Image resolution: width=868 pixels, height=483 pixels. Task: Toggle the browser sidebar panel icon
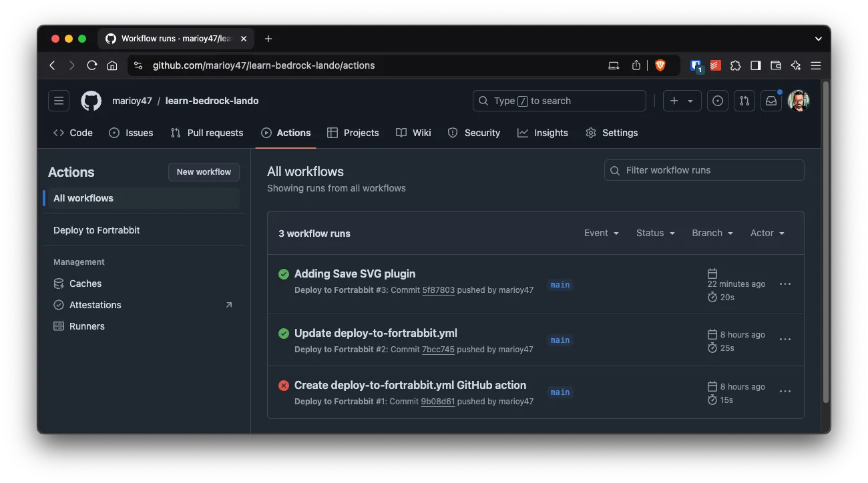tap(756, 65)
